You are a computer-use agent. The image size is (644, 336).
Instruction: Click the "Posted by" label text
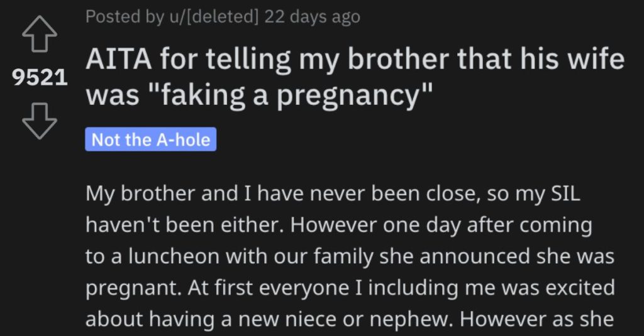[125, 17]
